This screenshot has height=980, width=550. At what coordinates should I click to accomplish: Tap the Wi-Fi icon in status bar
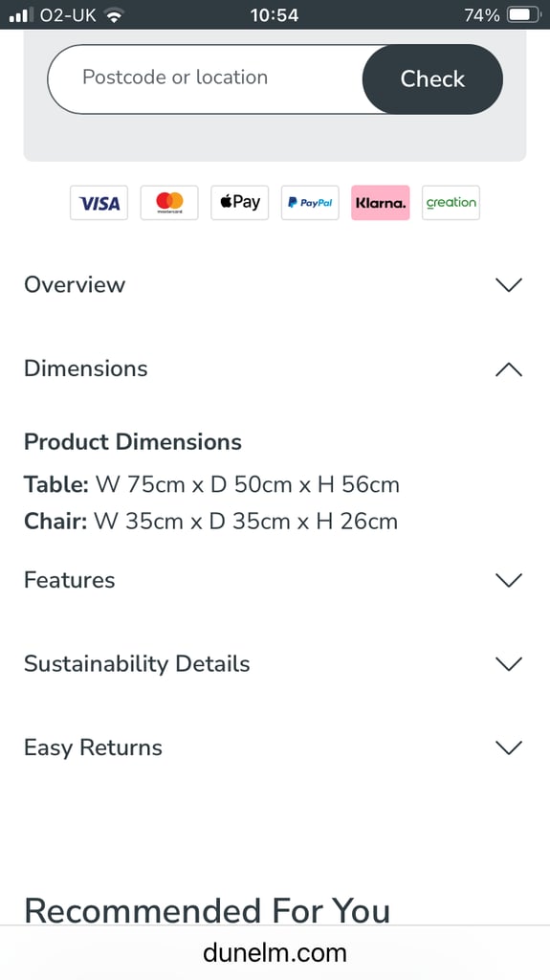click(113, 15)
